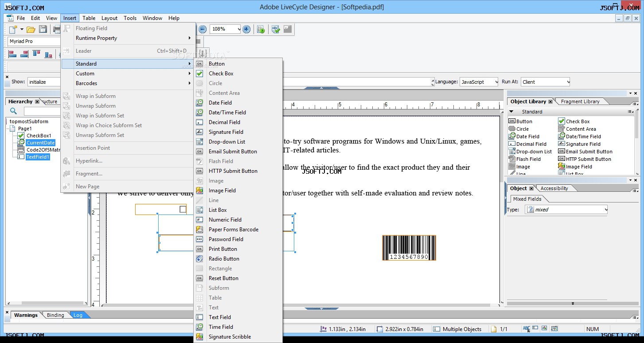Open the Tools menu
Screen dimensions: 644x343
point(130,18)
